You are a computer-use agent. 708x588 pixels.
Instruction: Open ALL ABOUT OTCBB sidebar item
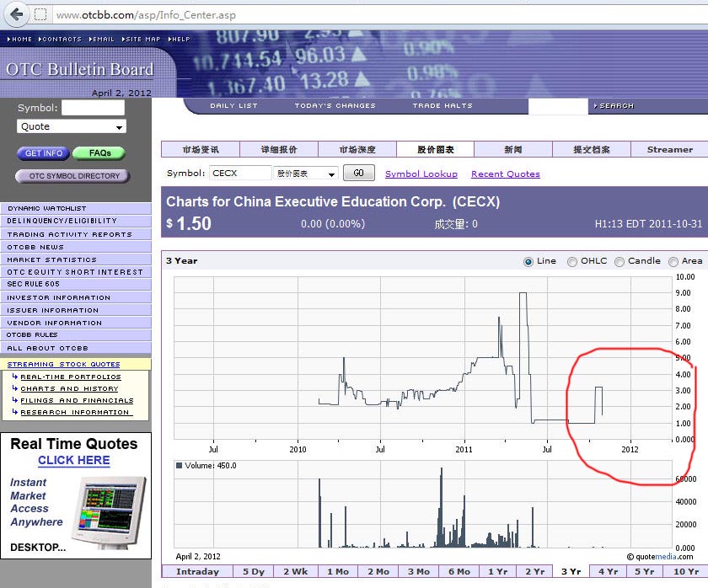pyautogui.click(x=76, y=348)
